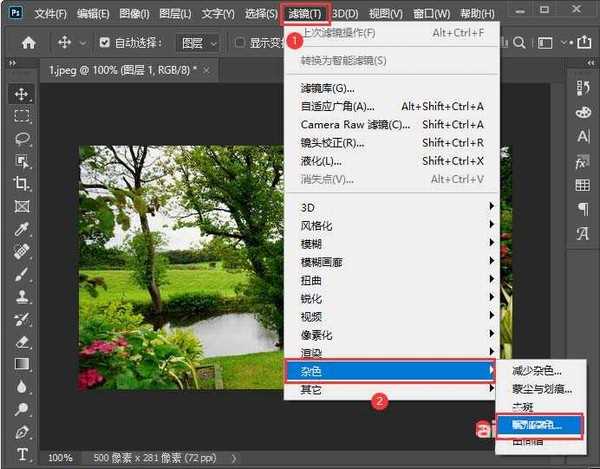Select the Lasso tool
Screen dimensions: 600x469
tap(22, 139)
